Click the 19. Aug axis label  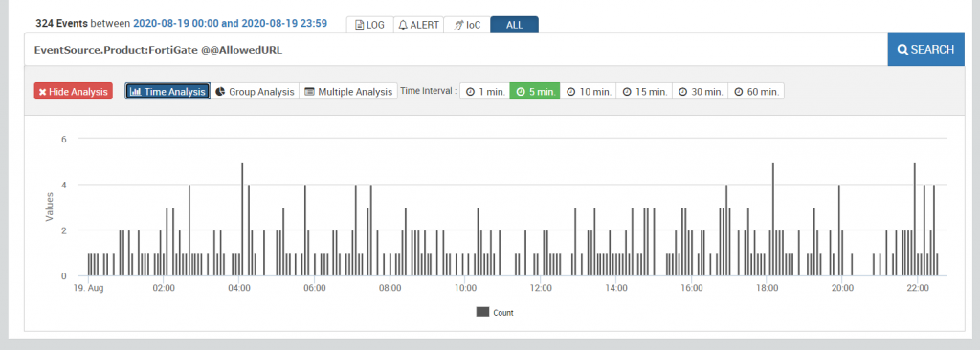coord(88,288)
